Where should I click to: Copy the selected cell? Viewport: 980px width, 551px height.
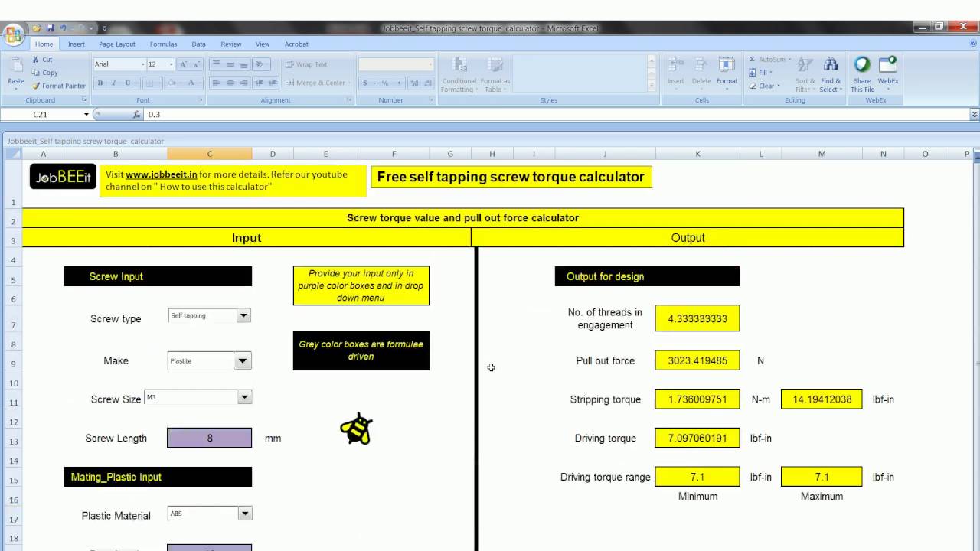point(44,73)
